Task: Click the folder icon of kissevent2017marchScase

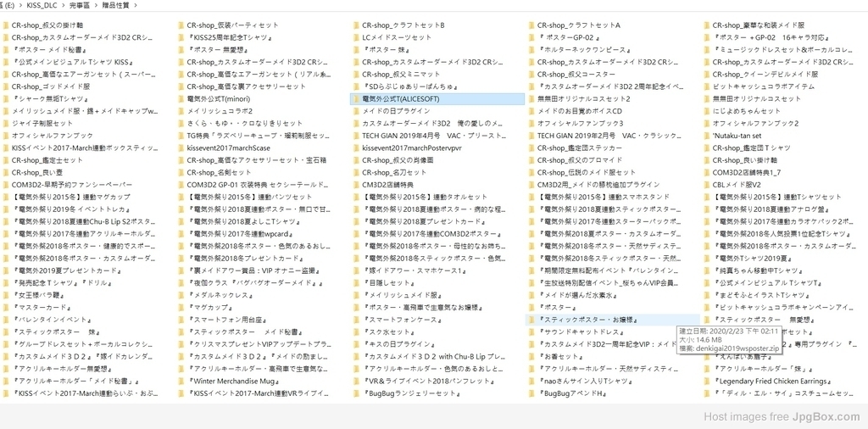Action: [181, 148]
